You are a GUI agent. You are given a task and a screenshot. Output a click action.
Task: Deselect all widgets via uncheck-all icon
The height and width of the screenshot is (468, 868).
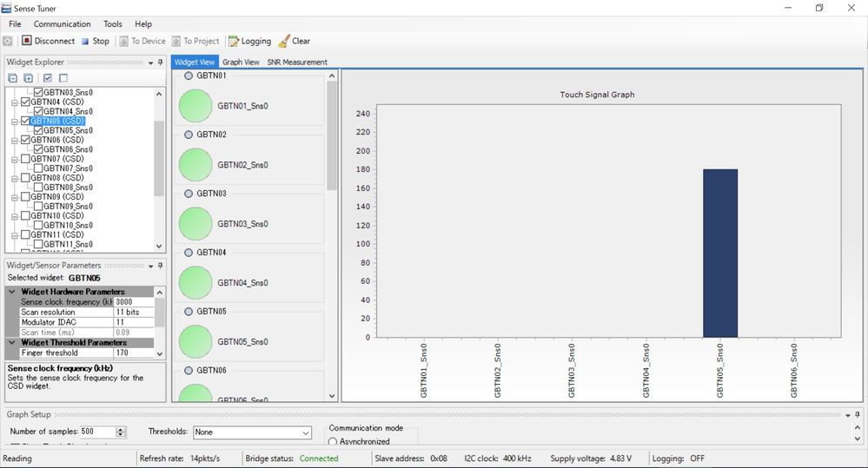point(63,78)
